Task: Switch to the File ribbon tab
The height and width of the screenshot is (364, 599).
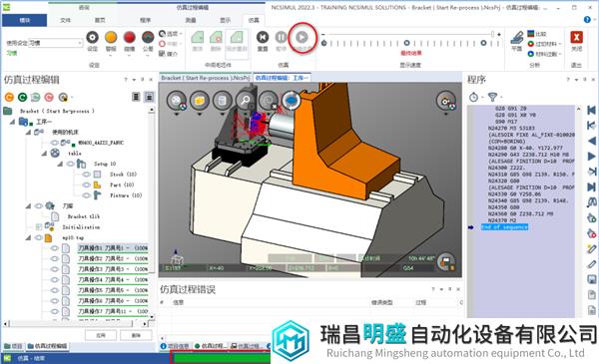Action: point(65,20)
